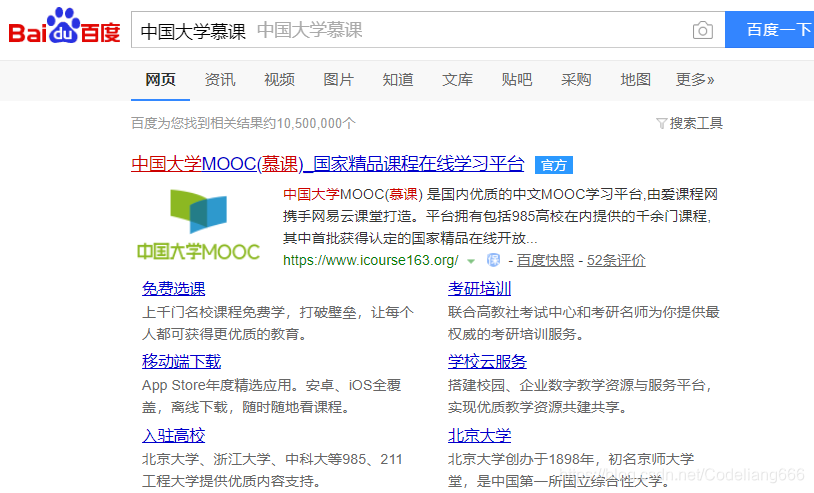Expand the arrow next to icourse163 URL
Image resolution: width=814 pixels, height=493 pixels.
(471, 261)
